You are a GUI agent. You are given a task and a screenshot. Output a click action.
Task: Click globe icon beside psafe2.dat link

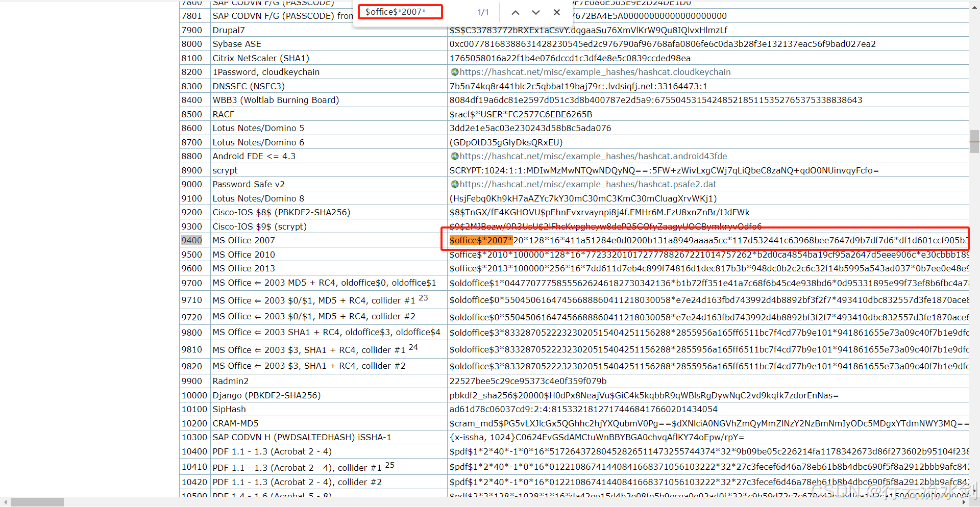[454, 185]
